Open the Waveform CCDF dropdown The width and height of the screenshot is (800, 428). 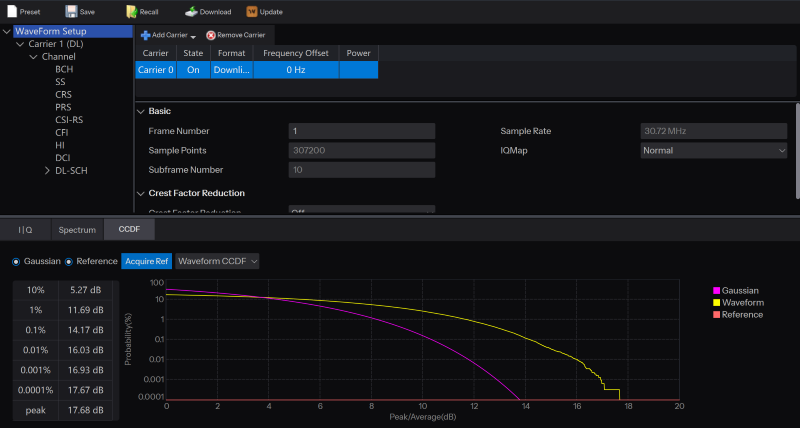[217, 261]
